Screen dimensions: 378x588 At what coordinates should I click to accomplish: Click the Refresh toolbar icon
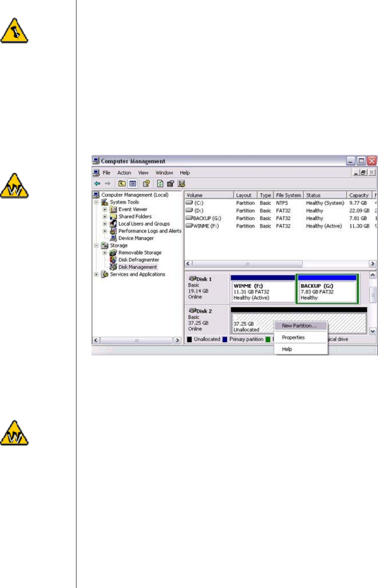[159, 184]
